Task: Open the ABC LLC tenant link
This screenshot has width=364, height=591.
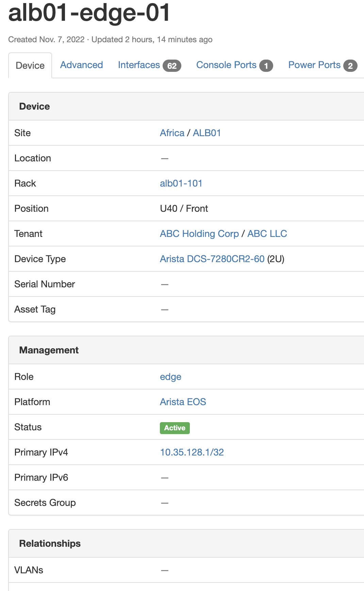Action: [x=267, y=234]
